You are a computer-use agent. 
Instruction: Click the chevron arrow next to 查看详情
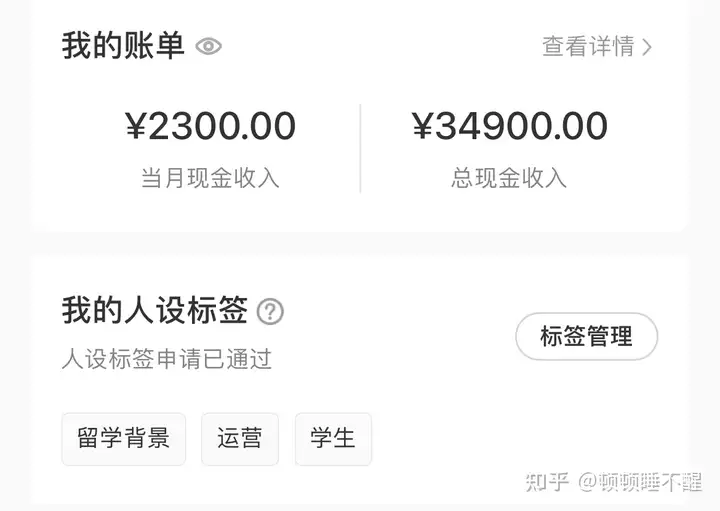tap(647, 47)
